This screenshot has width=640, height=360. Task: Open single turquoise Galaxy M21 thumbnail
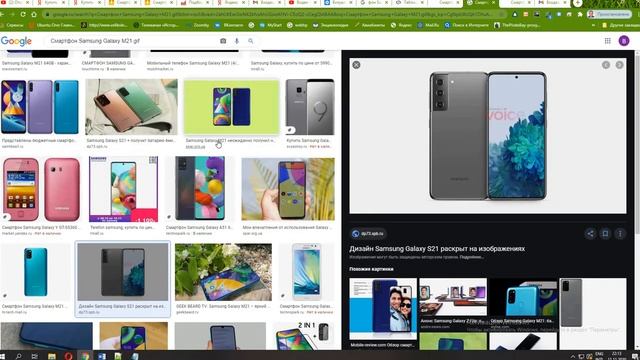[36, 272]
